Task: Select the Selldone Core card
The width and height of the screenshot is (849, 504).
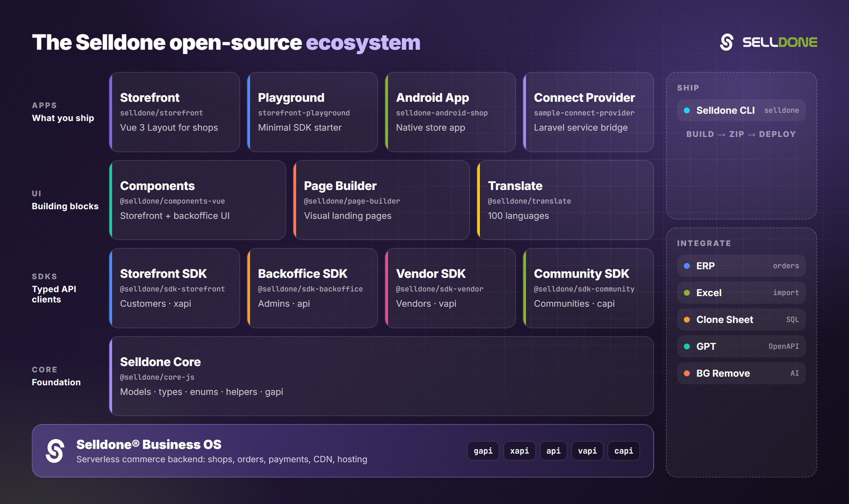Action: point(382,376)
